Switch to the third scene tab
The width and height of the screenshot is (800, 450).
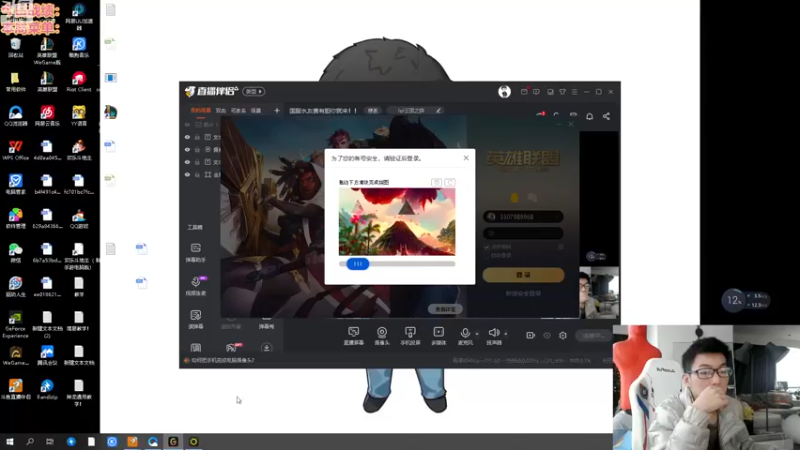click(x=238, y=110)
